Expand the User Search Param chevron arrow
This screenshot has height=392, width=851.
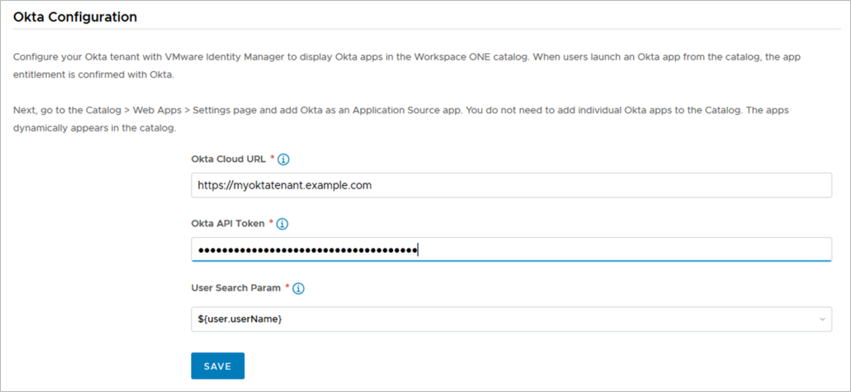[x=822, y=319]
